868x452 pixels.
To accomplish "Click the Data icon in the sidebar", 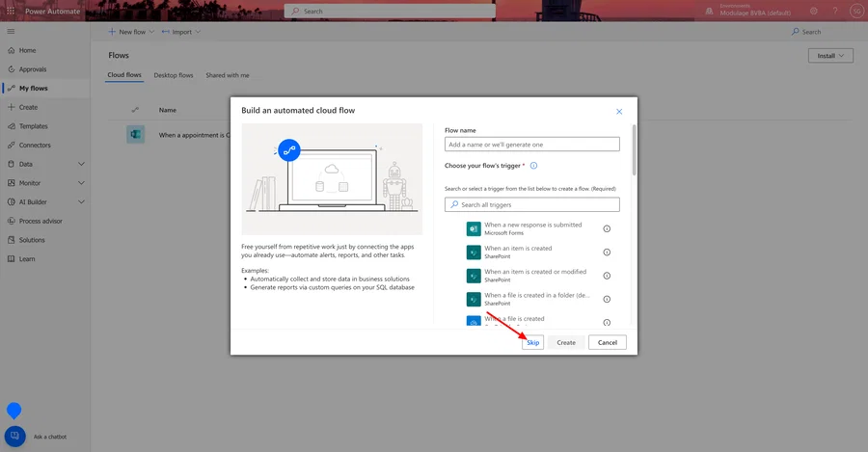I will click(x=11, y=164).
